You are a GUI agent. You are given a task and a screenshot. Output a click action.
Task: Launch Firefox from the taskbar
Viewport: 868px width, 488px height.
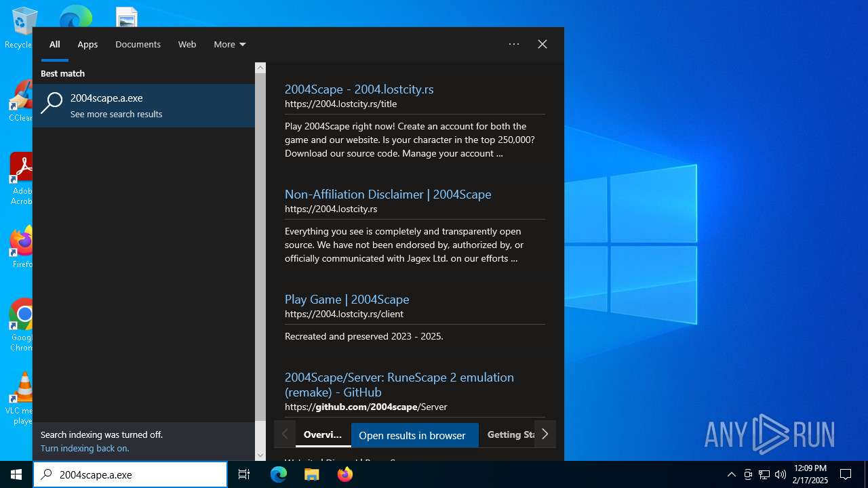point(344,474)
